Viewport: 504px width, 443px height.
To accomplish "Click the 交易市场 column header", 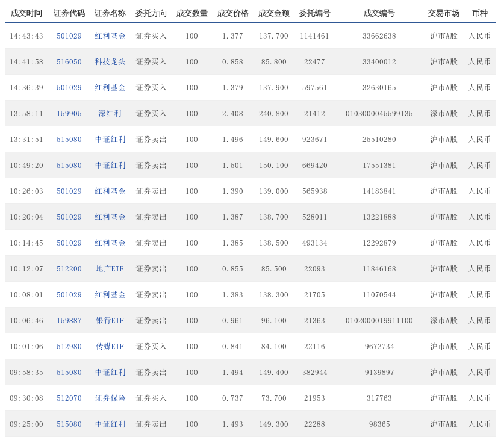I will (444, 13).
